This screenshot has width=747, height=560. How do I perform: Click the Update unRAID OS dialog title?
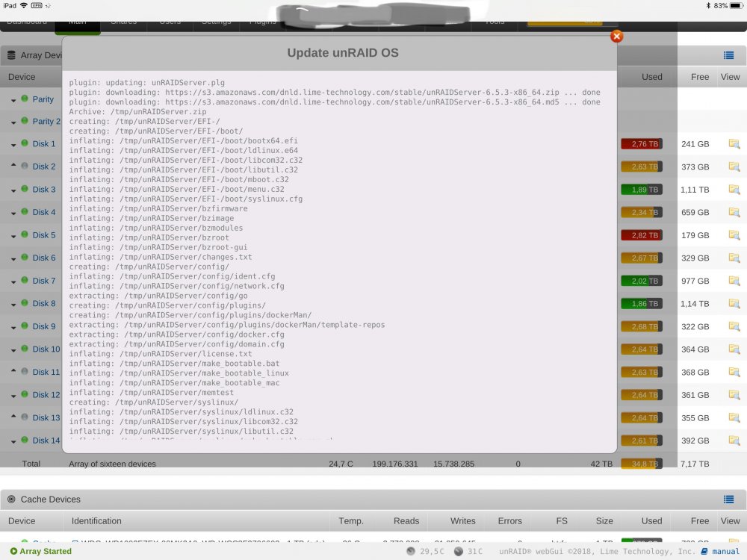pyautogui.click(x=343, y=53)
